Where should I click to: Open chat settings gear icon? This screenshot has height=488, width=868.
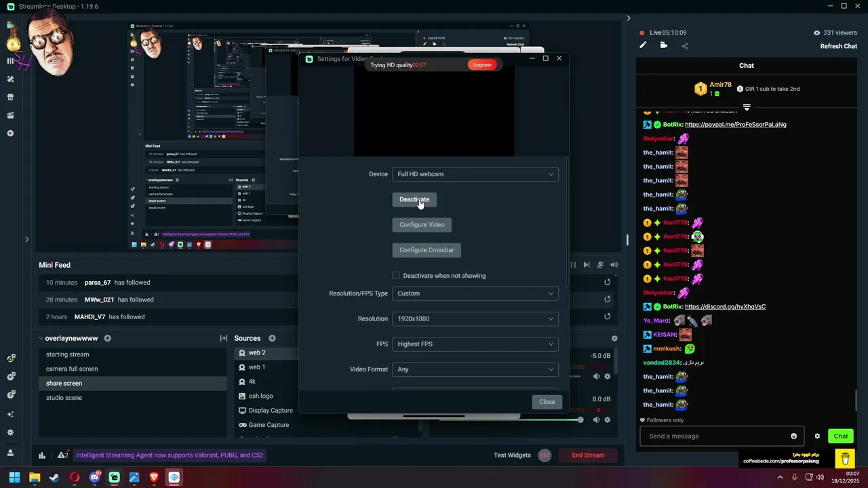pyautogui.click(x=817, y=436)
